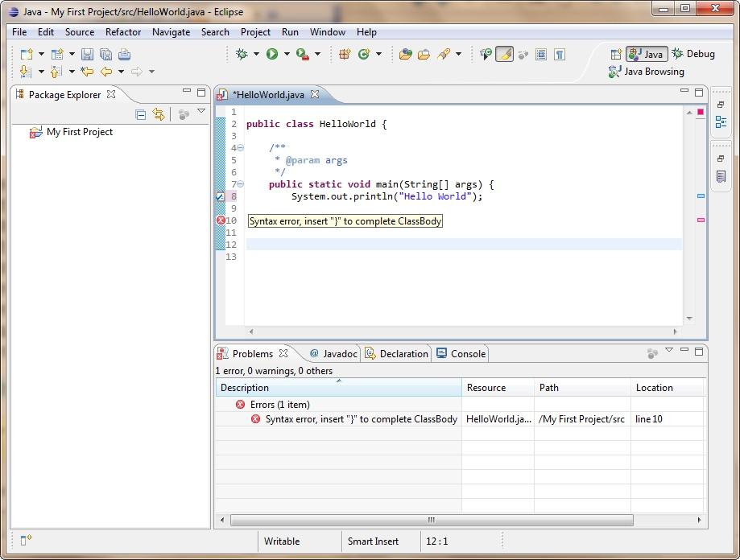Minimize the Package Explorer view

187,90
